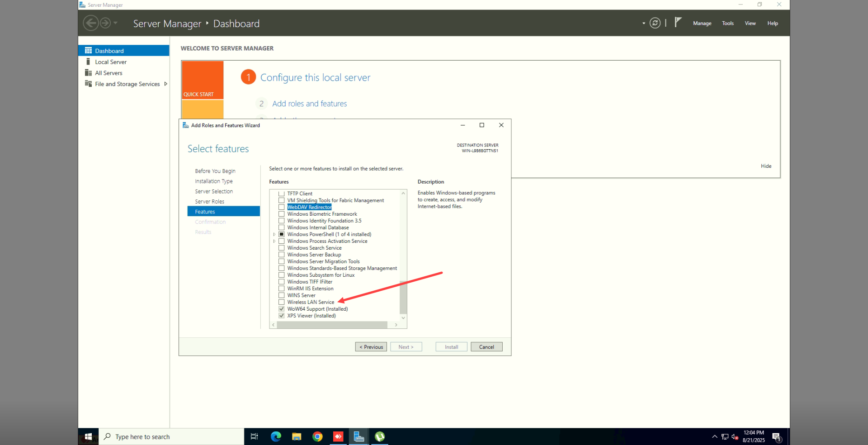Click Cancel in the wizard

[486, 347]
